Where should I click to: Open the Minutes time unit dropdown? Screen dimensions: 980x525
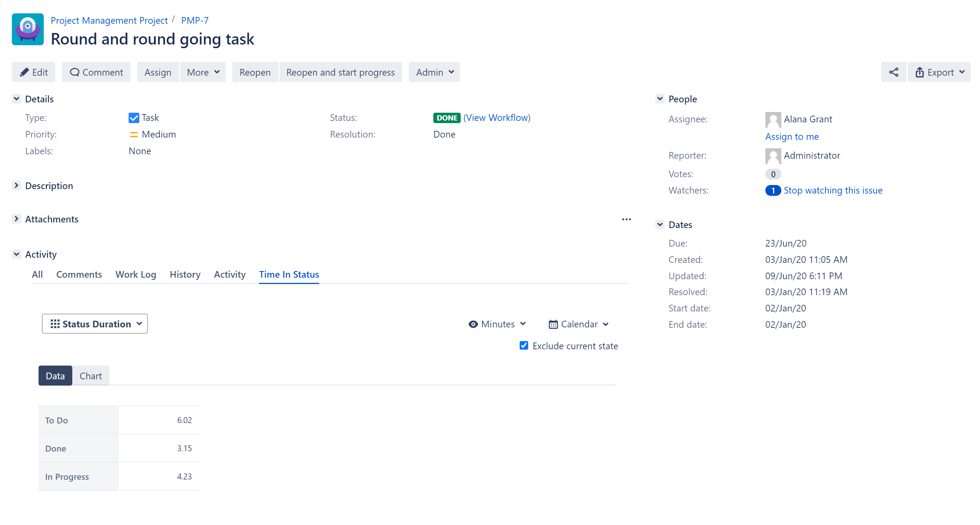(497, 324)
